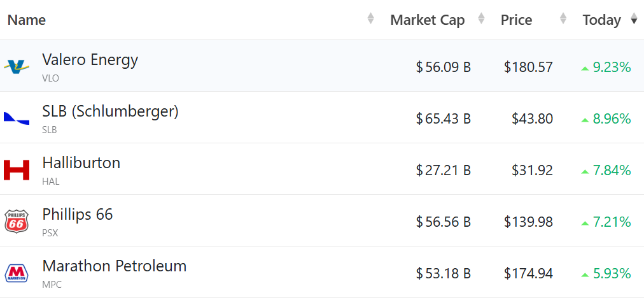This screenshot has width=644, height=300.
Task: Sort by Price using sort arrows
Action: point(563,20)
